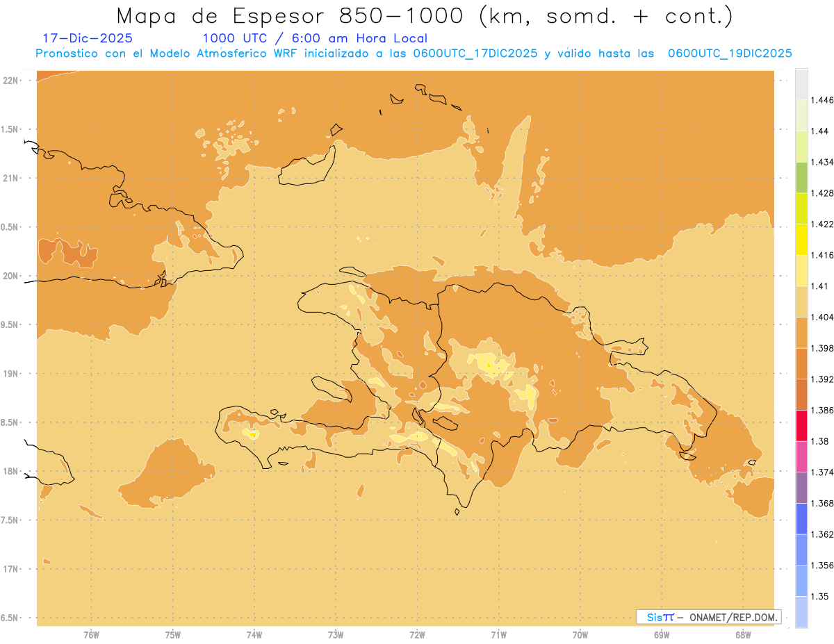The height and width of the screenshot is (644, 834).
Task: Click the "73W" longitude label
Action: [x=336, y=635]
